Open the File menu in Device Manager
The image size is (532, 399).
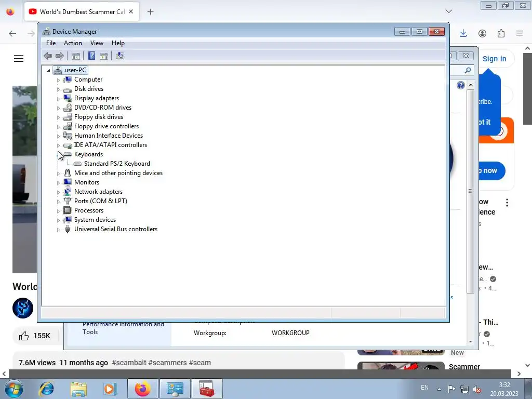coord(51,43)
